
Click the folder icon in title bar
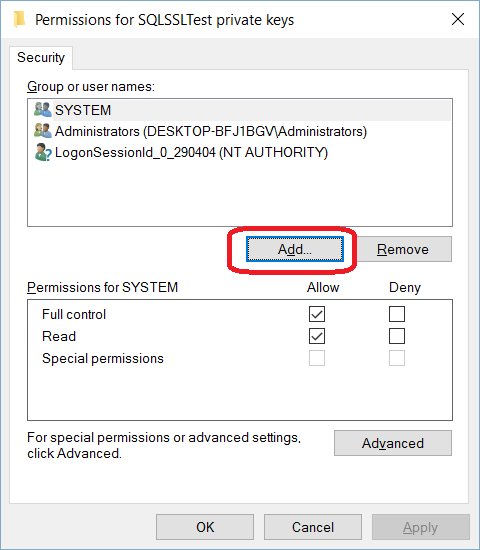20,20
